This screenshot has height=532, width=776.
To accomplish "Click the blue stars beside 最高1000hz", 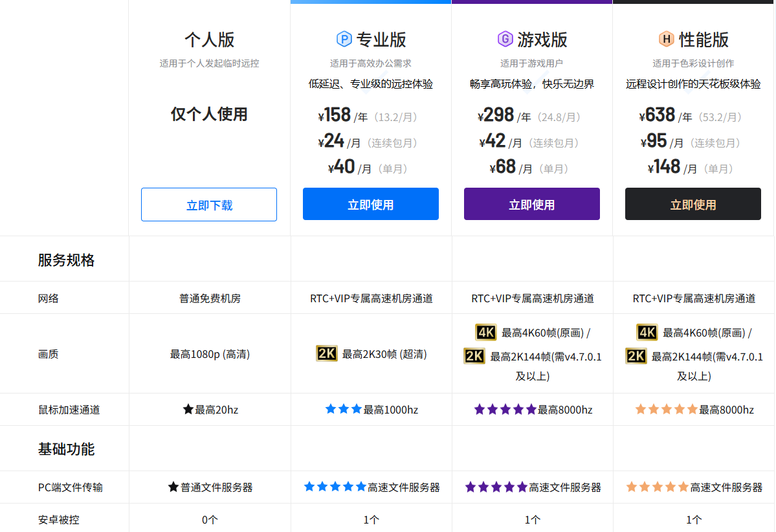I will (x=344, y=409).
